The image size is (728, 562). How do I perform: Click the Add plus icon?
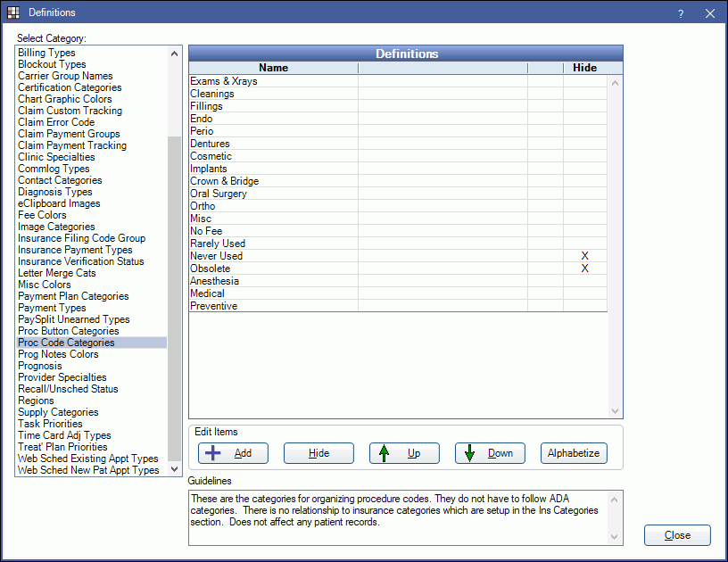pos(214,453)
